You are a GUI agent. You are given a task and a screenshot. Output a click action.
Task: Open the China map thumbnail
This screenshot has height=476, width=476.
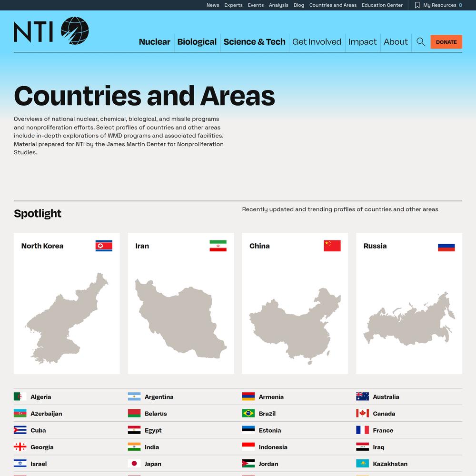(295, 326)
